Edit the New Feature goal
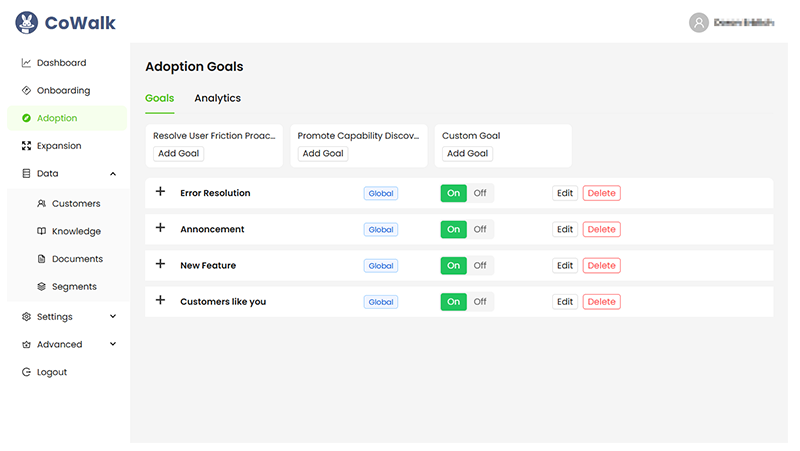The width and height of the screenshot is (800, 451). click(x=565, y=266)
